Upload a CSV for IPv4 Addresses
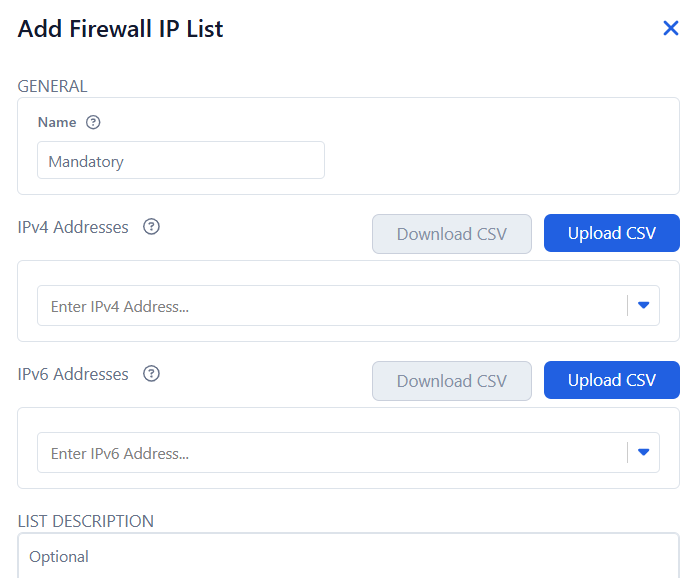 612,233
